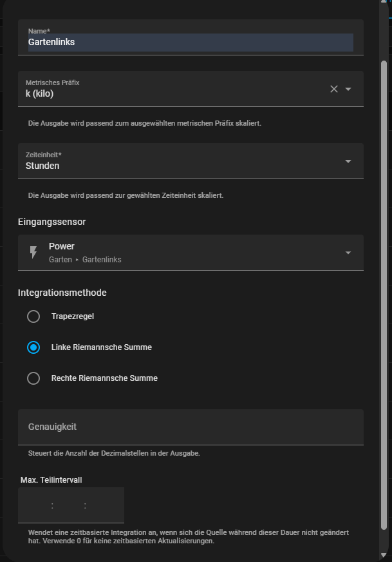This screenshot has height=562, width=392.
Task: Focus the Name field containing Gartenlinks
Action: (x=191, y=42)
